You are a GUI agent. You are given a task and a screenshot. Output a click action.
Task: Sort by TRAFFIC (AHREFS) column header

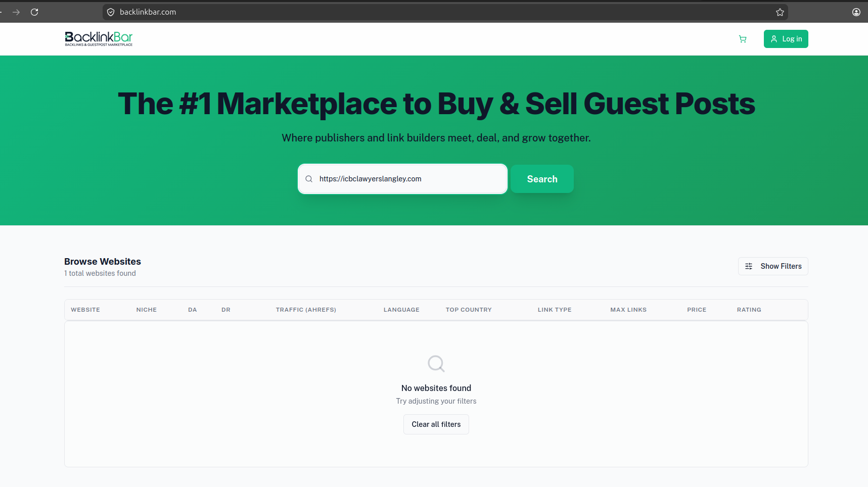pyautogui.click(x=306, y=310)
